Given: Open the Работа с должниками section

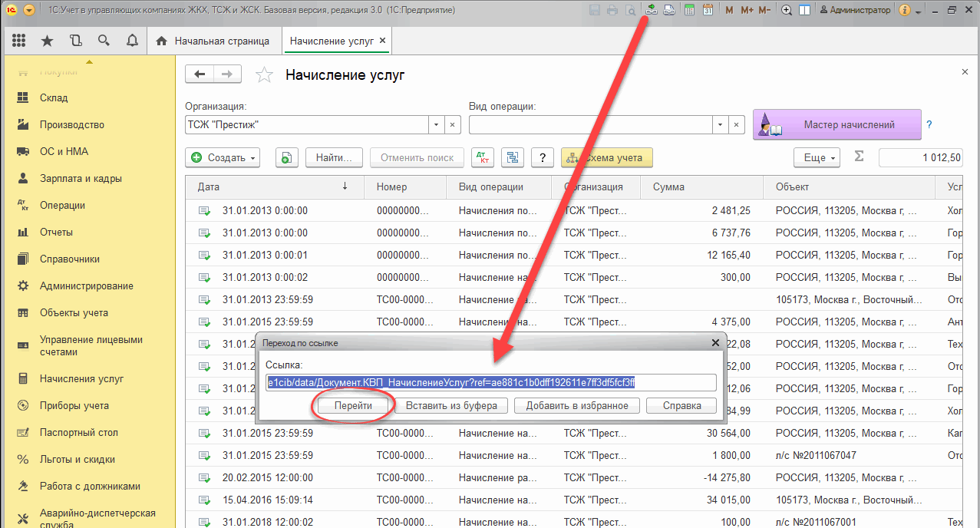Looking at the screenshot, I should tap(91, 486).
